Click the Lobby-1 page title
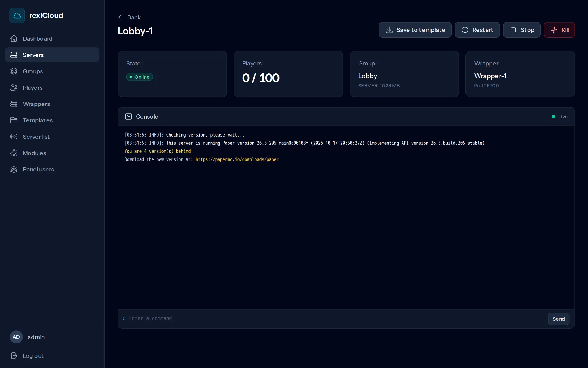Viewport: 588px width, 368px height. point(135,31)
